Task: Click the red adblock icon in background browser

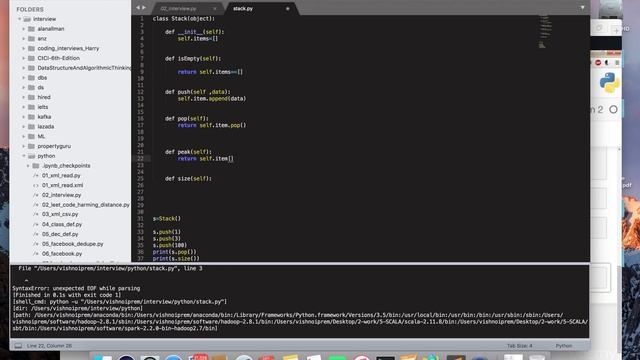Action: click(x=598, y=62)
